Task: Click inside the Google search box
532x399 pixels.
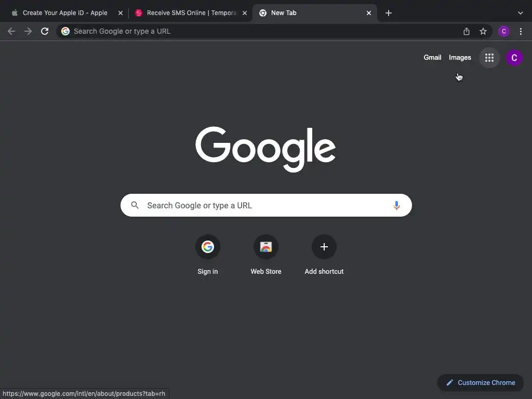Action: coord(266,205)
